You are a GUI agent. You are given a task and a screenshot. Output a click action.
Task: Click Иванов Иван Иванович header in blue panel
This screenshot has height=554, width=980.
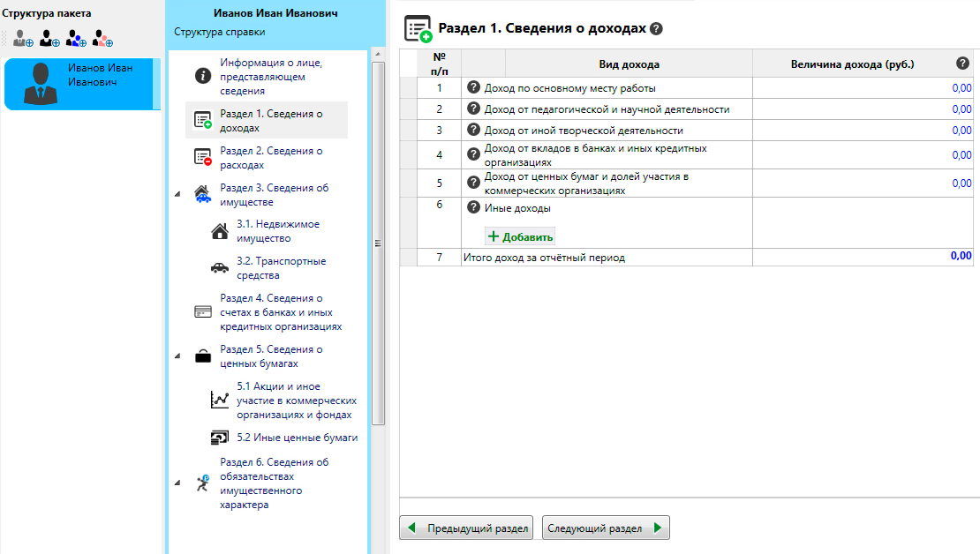[275, 13]
